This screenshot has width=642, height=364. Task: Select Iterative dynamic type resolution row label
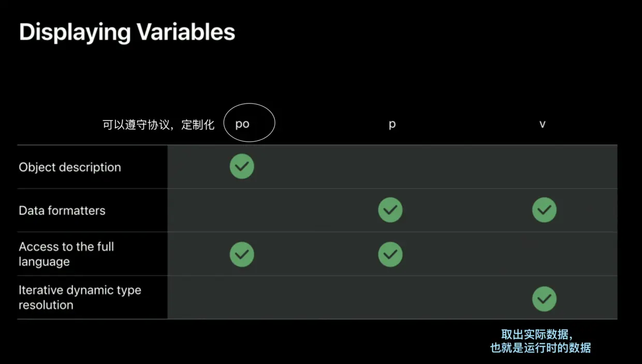tap(80, 297)
